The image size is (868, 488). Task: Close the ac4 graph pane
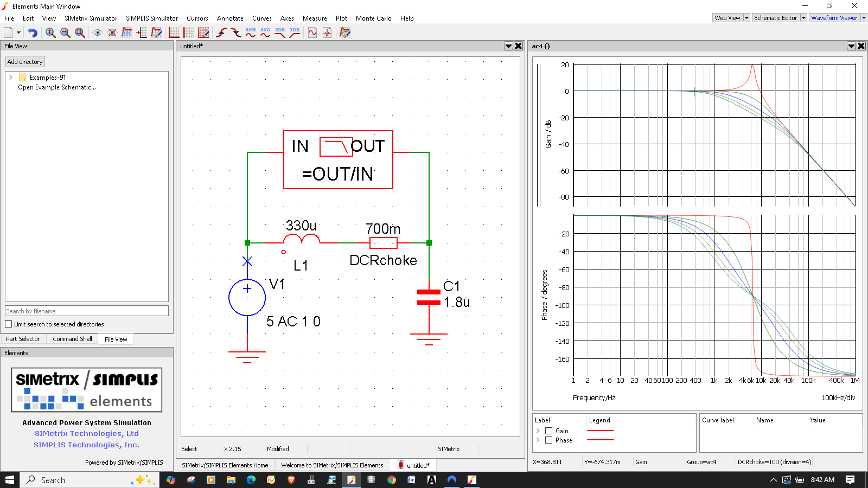(x=861, y=46)
